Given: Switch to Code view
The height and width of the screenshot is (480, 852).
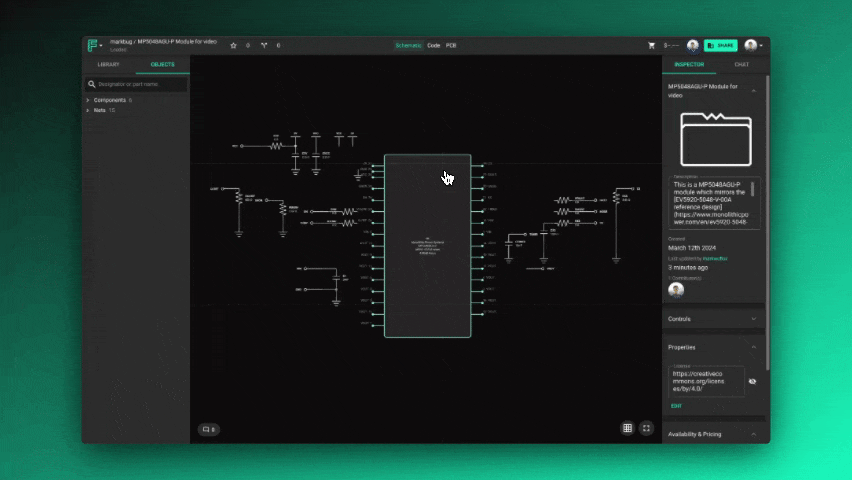Looking at the screenshot, I should pos(434,46).
